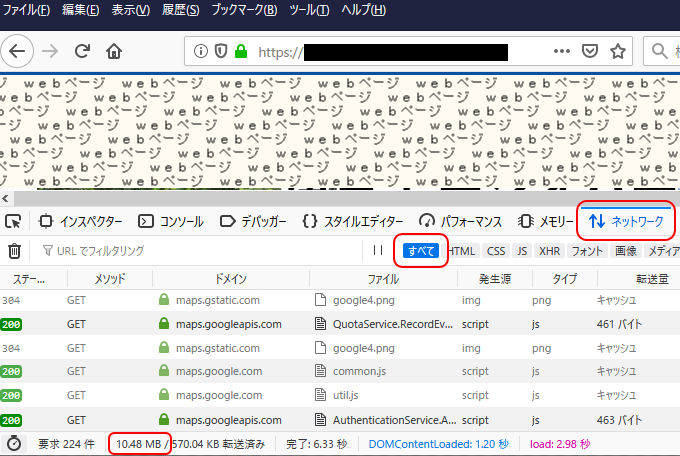Select the common.js request
680x456 pixels.
tap(340, 371)
